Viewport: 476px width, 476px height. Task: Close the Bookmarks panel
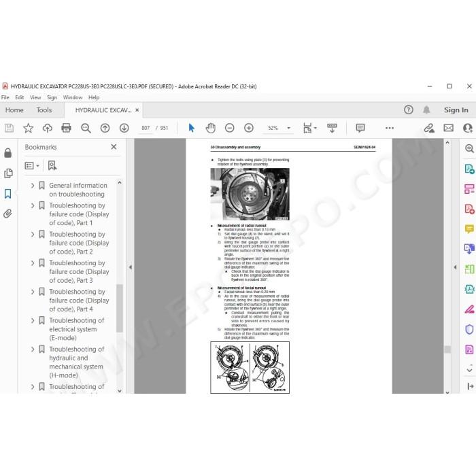tap(114, 147)
